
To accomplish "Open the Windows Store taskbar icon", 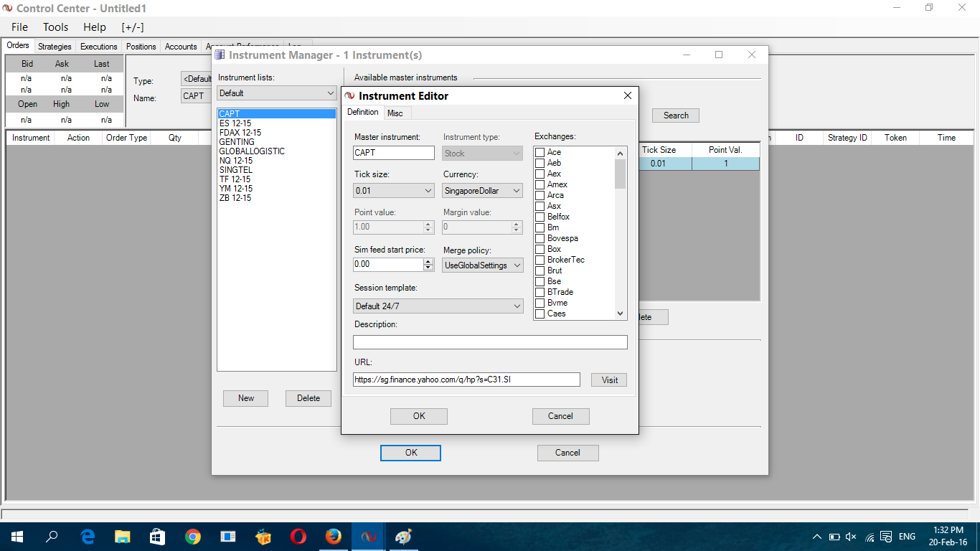I will click(157, 537).
